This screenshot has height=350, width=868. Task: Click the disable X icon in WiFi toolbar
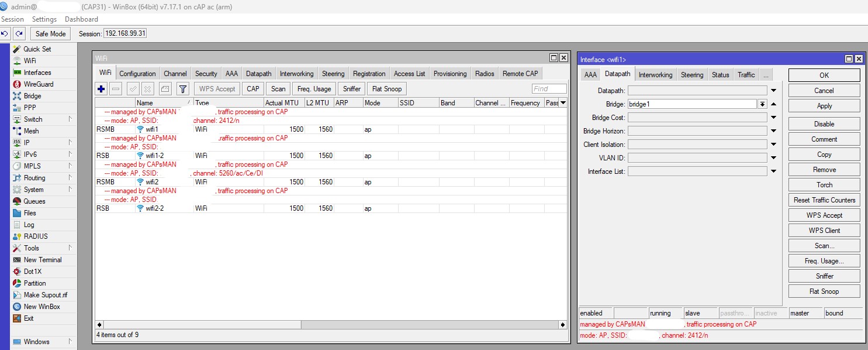coord(148,89)
